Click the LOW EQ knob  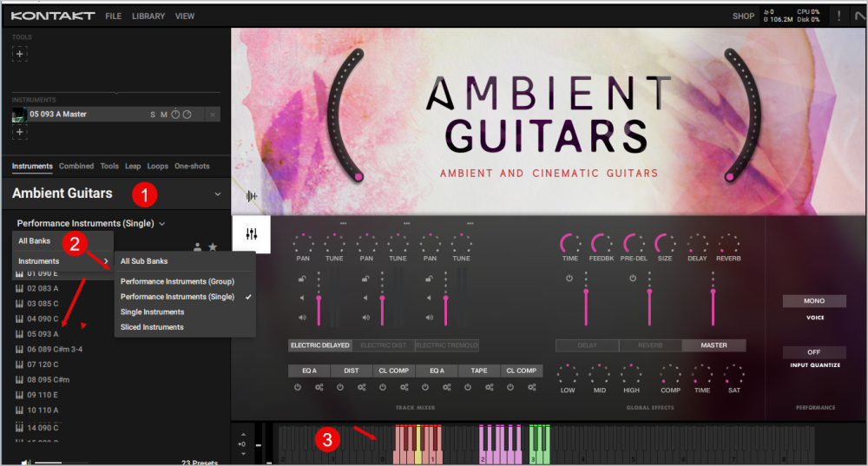568,374
